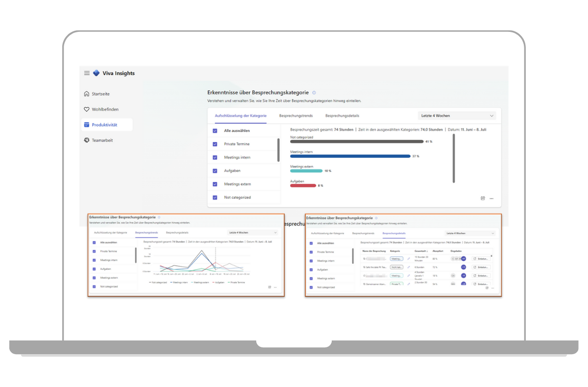This screenshot has width=588, height=387.
Task: Click edit pencil in the 18 % row
Action: [x=408, y=276]
